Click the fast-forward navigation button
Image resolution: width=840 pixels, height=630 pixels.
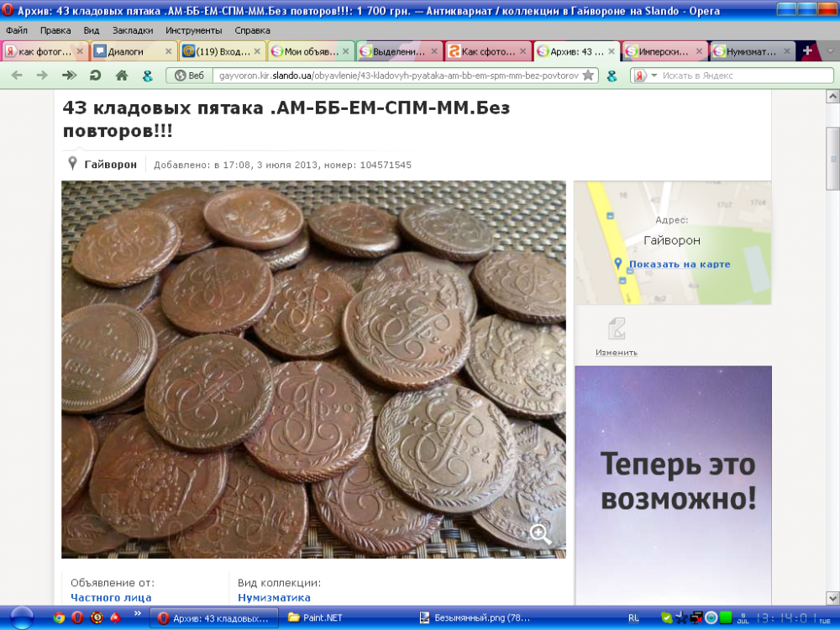(69, 76)
